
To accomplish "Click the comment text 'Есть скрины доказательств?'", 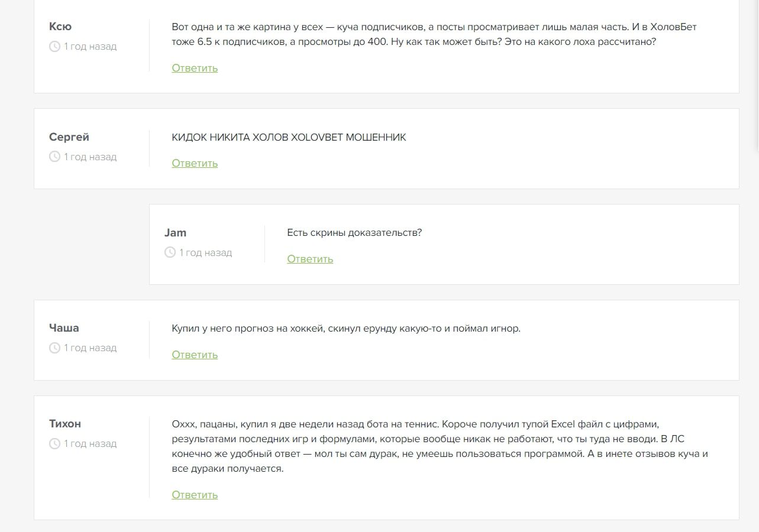I will 354,233.
